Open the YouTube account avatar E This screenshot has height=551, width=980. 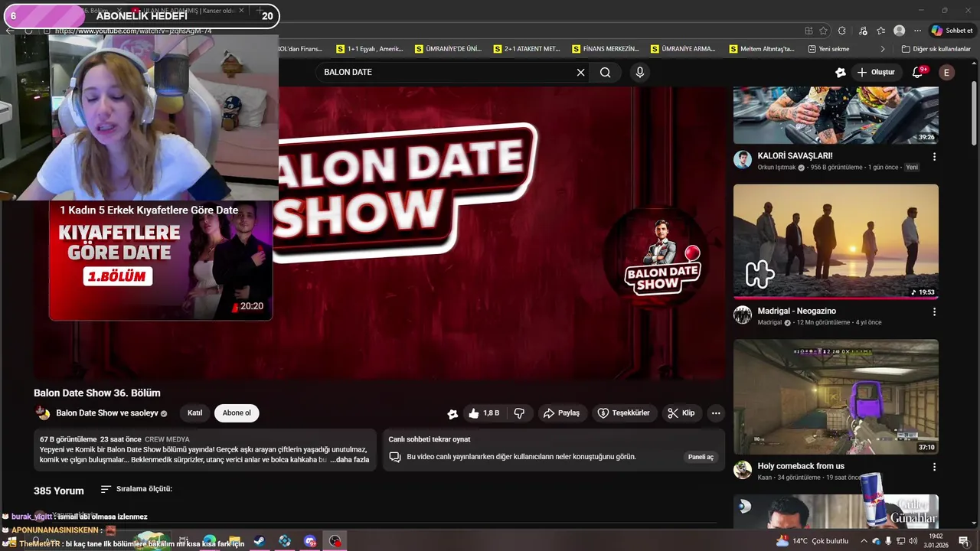(x=946, y=72)
